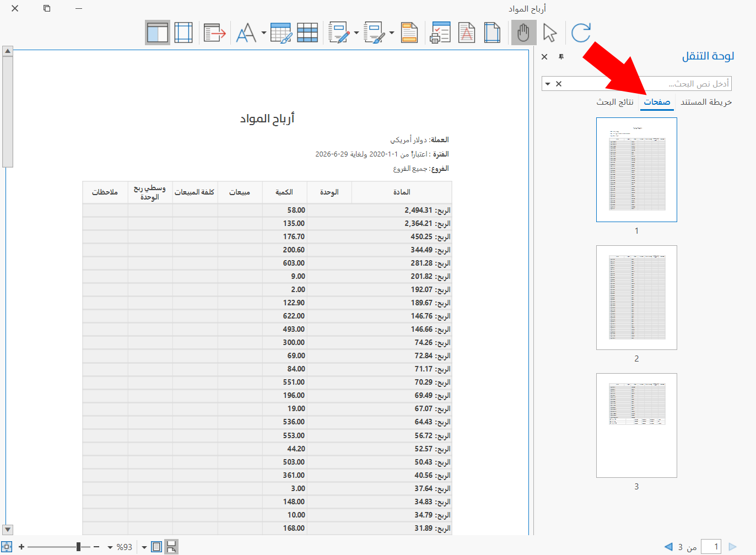Click the zoom in plus button
Image resolution: width=756 pixels, height=555 pixels.
coord(21,547)
